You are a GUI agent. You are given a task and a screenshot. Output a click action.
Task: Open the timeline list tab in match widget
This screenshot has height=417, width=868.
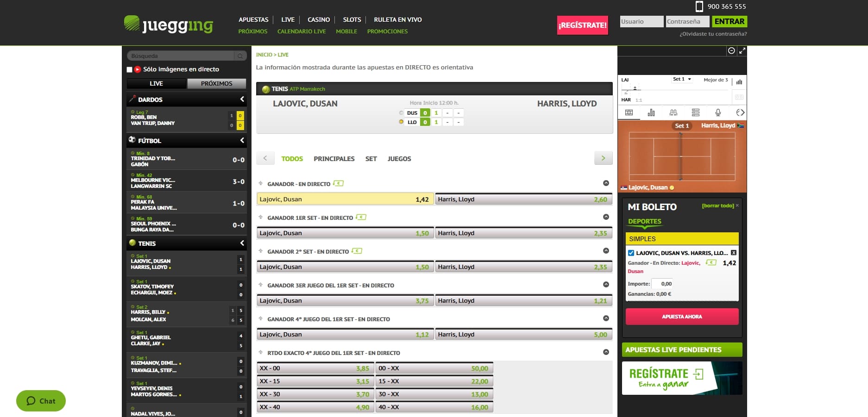(696, 112)
